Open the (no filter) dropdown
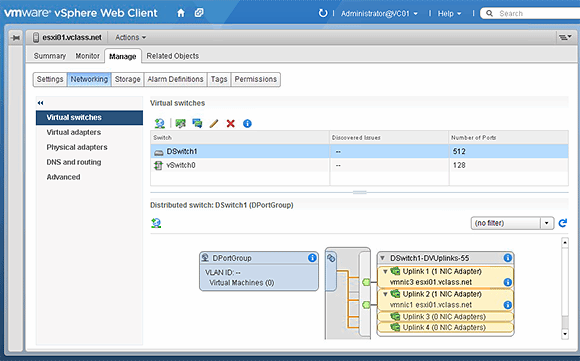 (x=512, y=223)
